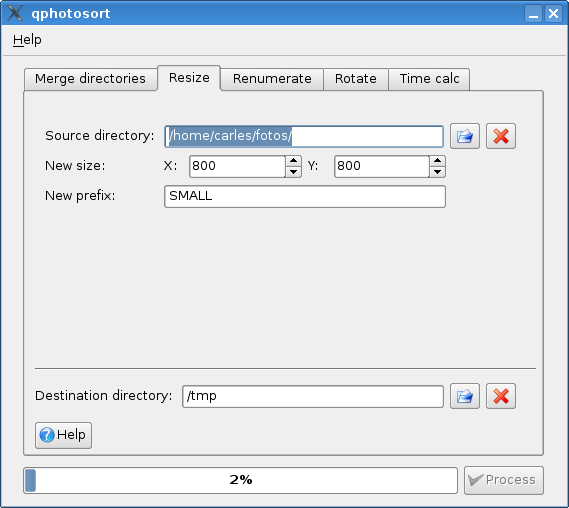This screenshot has height=508, width=569.
Task: Browse for destination directory folder icon
Action: (464, 396)
